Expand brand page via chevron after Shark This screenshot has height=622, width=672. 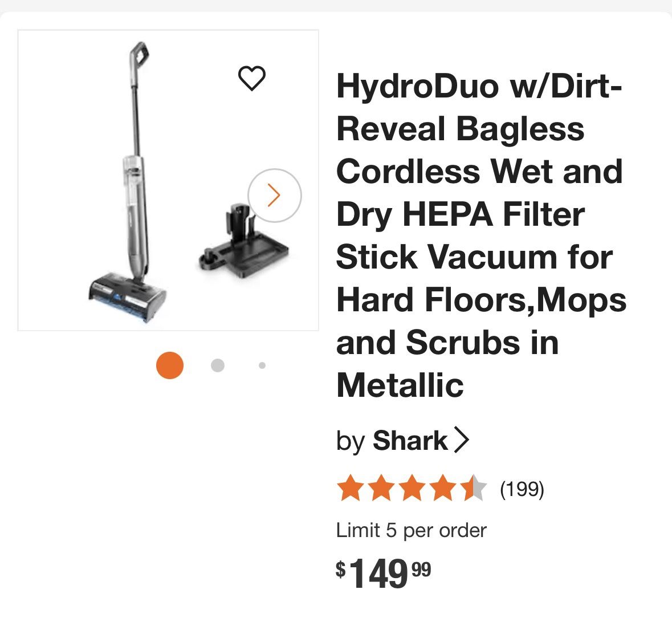pyautogui.click(x=462, y=440)
